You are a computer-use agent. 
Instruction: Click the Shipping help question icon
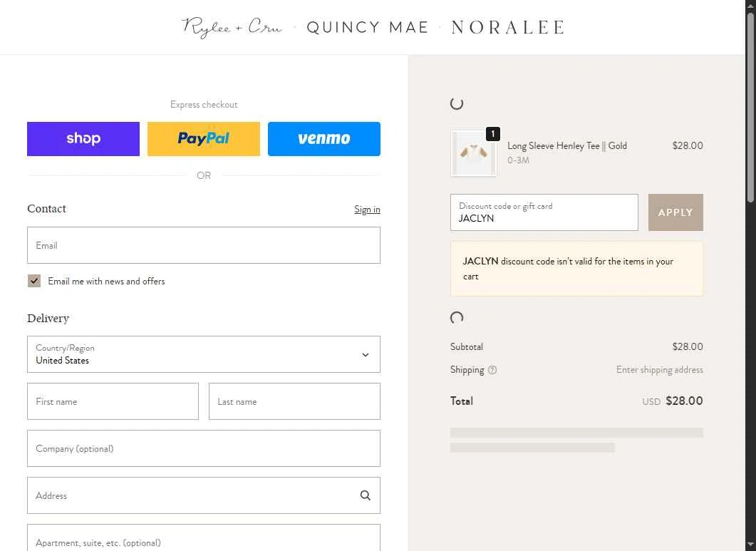coord(492,370)
